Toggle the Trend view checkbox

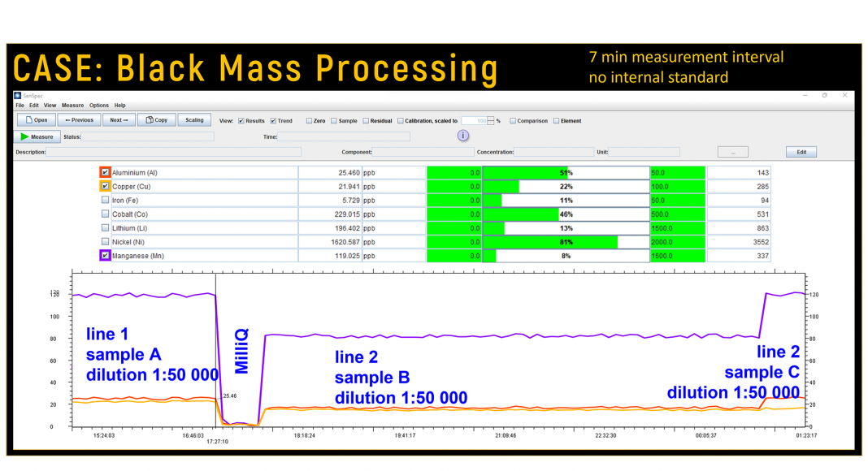tap(273, 121)
